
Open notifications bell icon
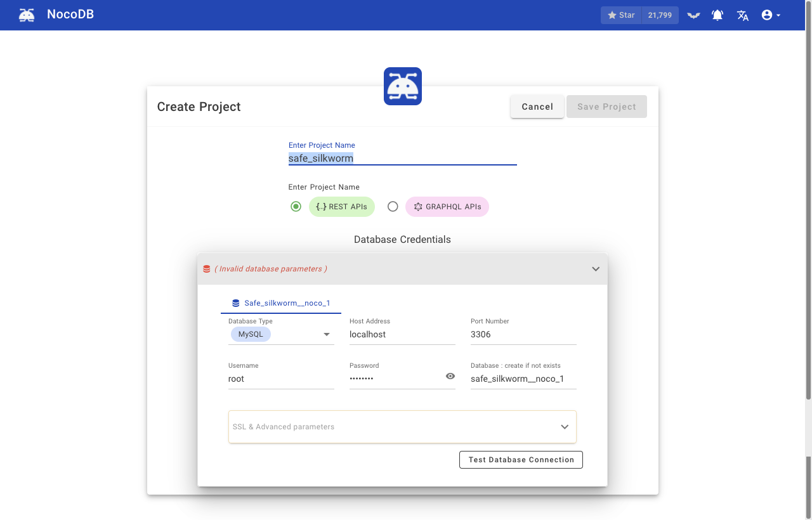[x=717, y=15]
